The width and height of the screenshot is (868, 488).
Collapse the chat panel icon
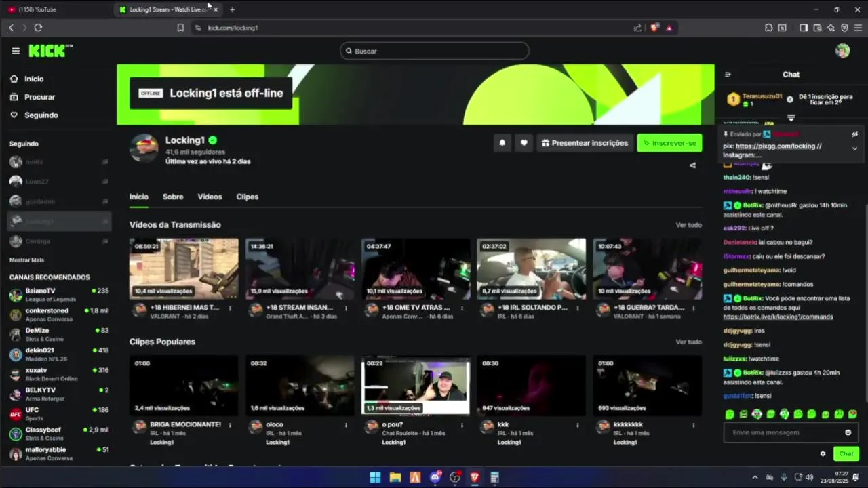(x=728, y=75)
